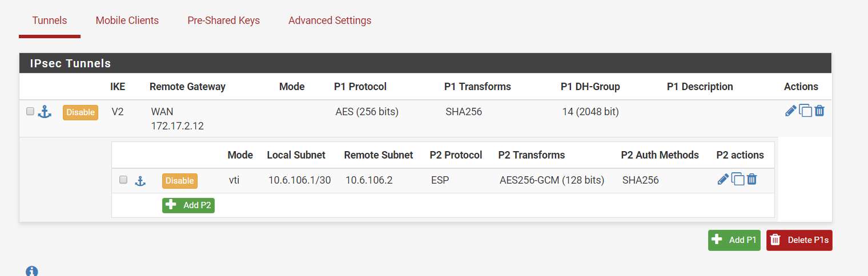This screenshot has height=276, width=868.
Task: Click the P2 delete trash icon
Action: tap(752, 180)
